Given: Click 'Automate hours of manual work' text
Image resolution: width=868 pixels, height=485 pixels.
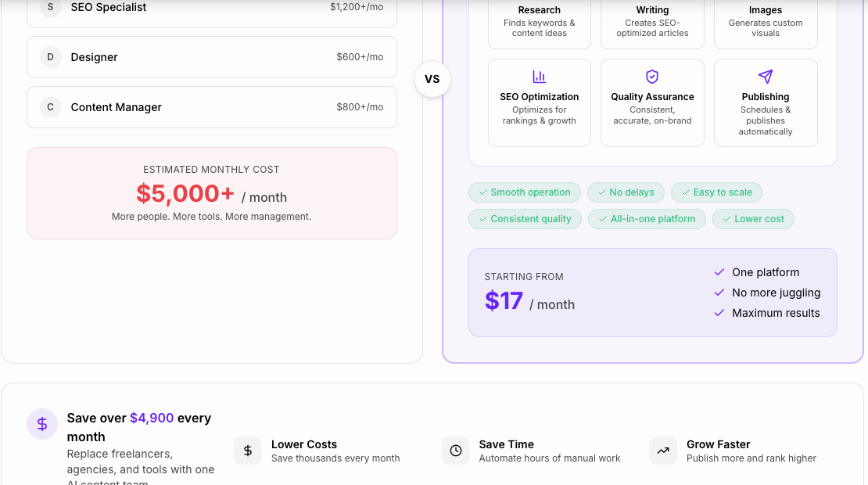Looking at the screenshot, I should [x=550, y=458].
